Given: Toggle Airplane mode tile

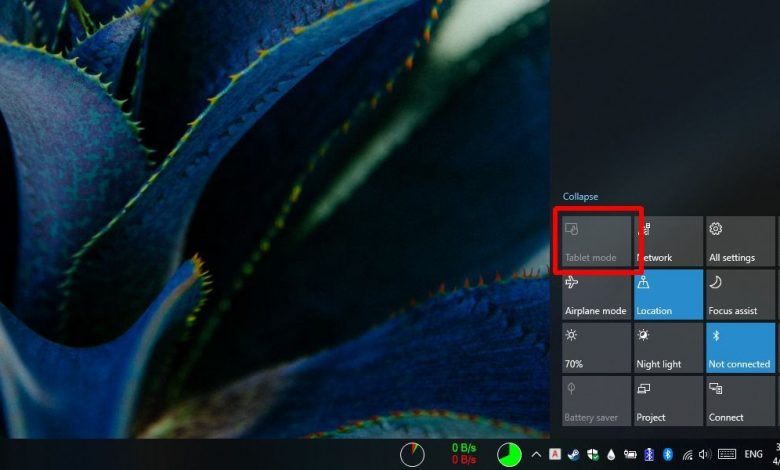Looking at the screenshot, I should pos(596,294).
